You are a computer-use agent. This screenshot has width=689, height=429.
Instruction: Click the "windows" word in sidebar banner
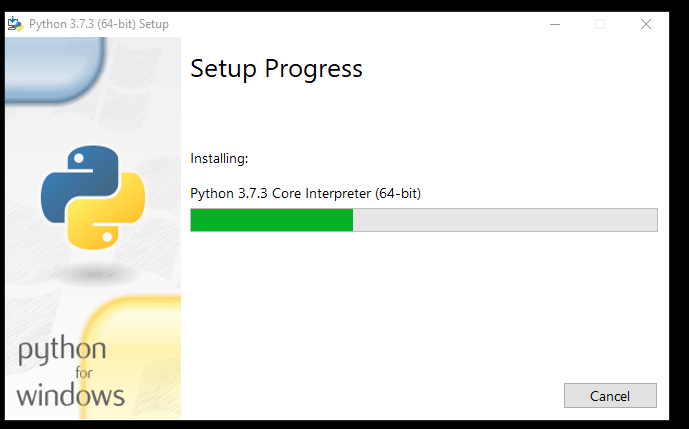(x=71, y=395)
